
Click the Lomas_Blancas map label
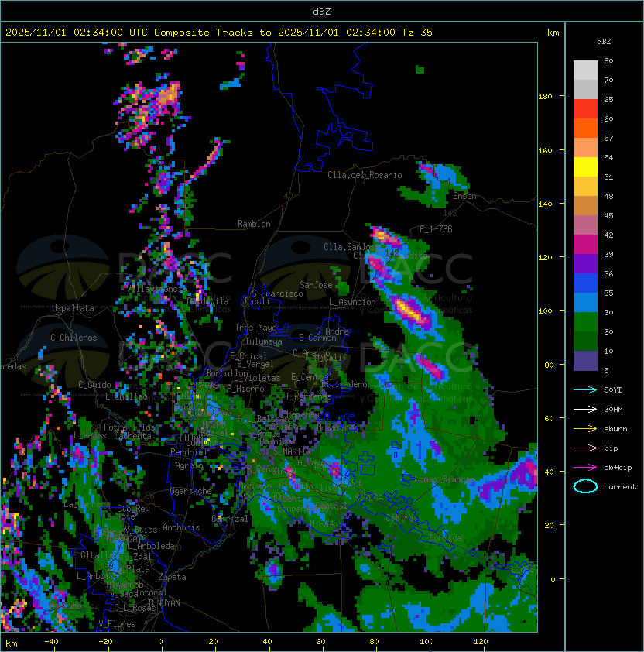pyautogui.click(x=444, y=479)
